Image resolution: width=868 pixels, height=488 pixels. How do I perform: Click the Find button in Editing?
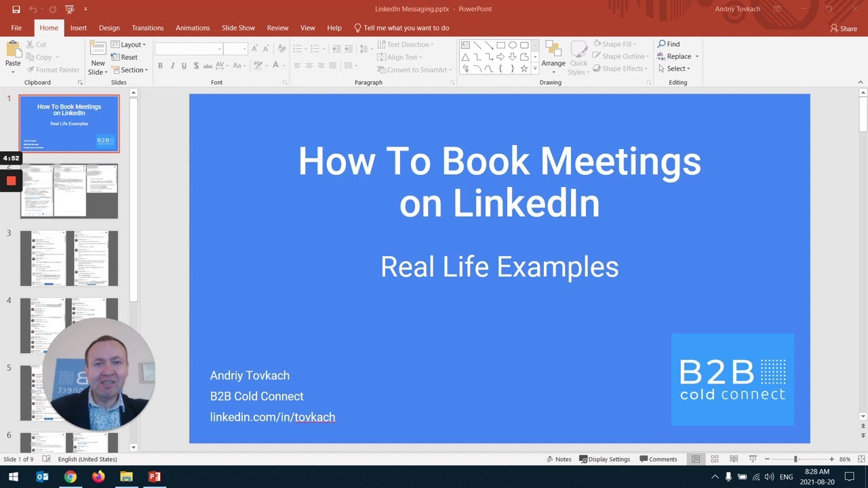(669, 44)
